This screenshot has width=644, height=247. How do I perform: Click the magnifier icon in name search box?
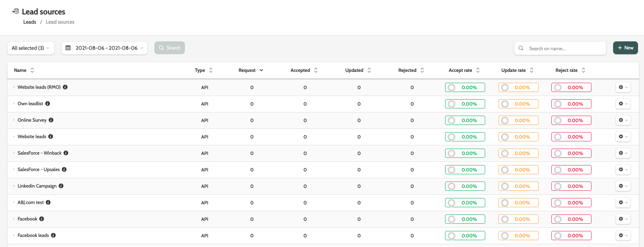click(521, 48)
